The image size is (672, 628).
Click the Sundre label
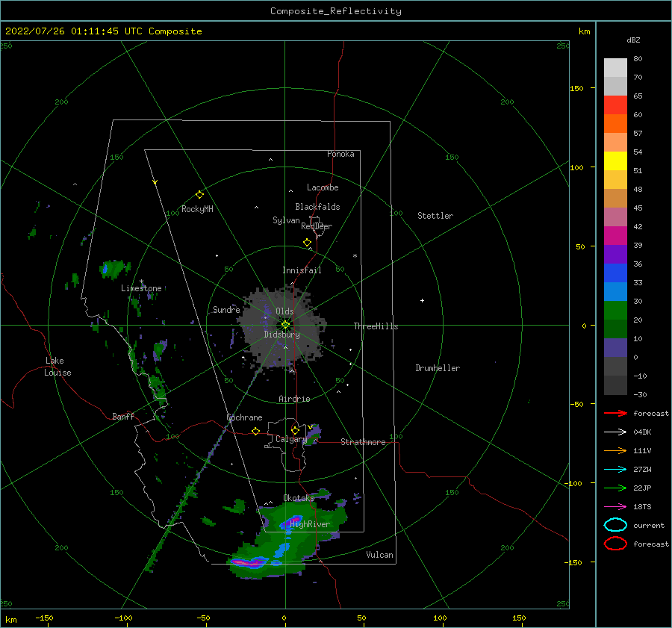[226, 310]
